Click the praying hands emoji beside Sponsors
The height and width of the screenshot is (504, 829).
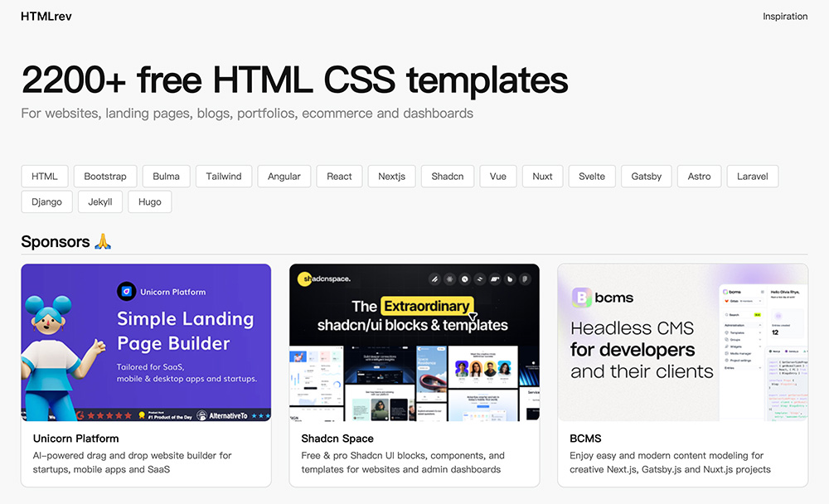[103, 242]
